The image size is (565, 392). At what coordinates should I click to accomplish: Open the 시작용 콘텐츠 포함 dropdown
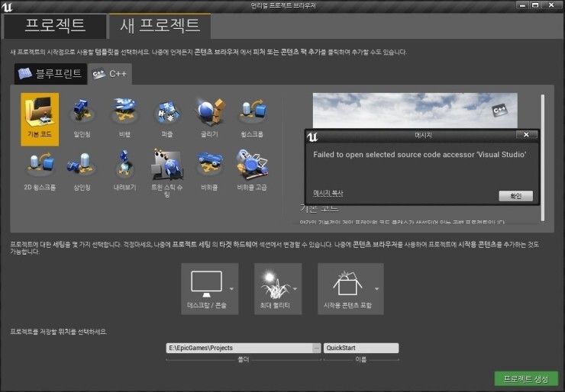(x=350, y=289)
